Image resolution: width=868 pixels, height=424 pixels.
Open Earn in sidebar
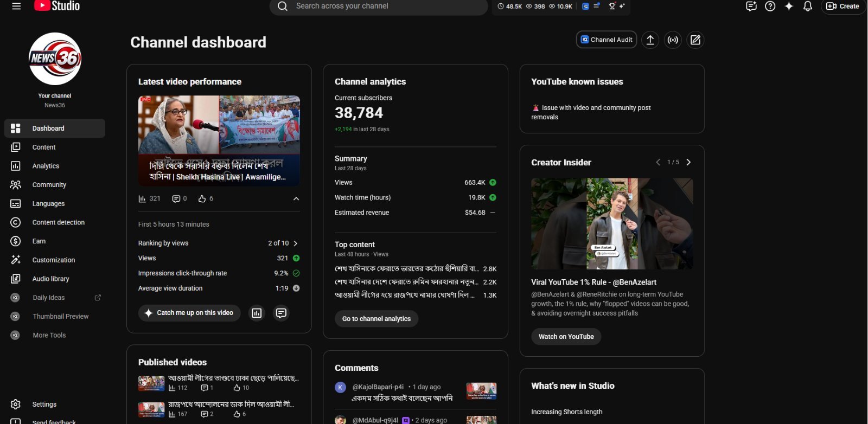coord(55,241)
